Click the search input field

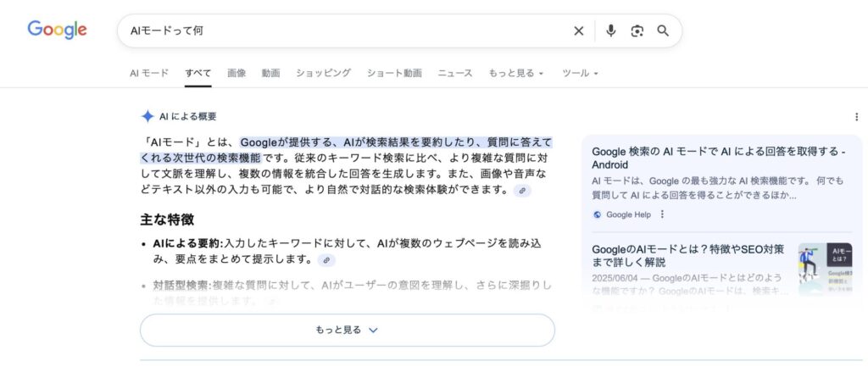tap(339, 31)
